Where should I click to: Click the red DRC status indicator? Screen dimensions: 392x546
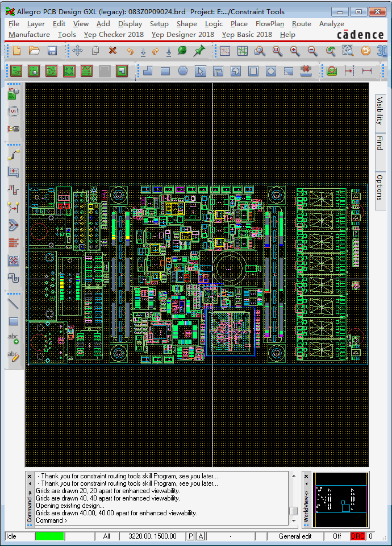pyautogui.click(x=357, y=536)
